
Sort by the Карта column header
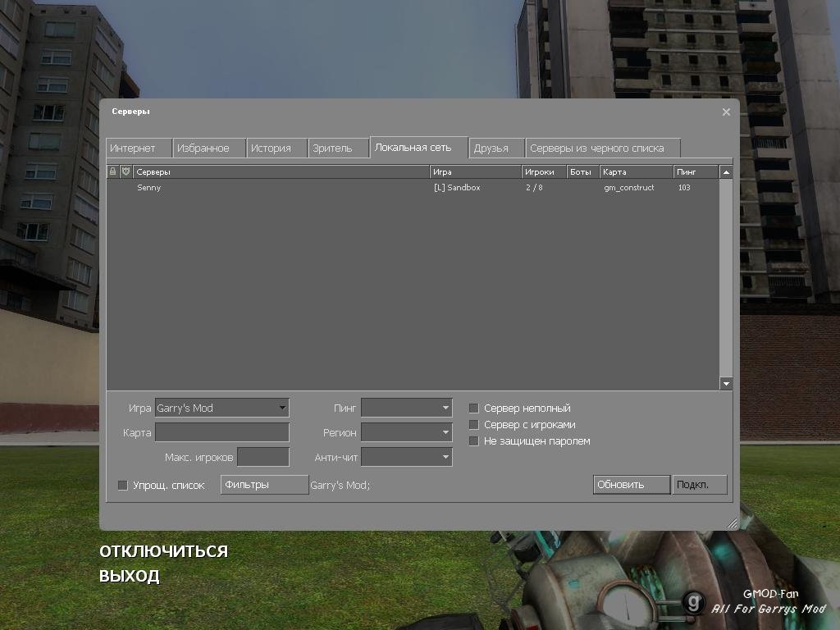click(x=637, y=172)
